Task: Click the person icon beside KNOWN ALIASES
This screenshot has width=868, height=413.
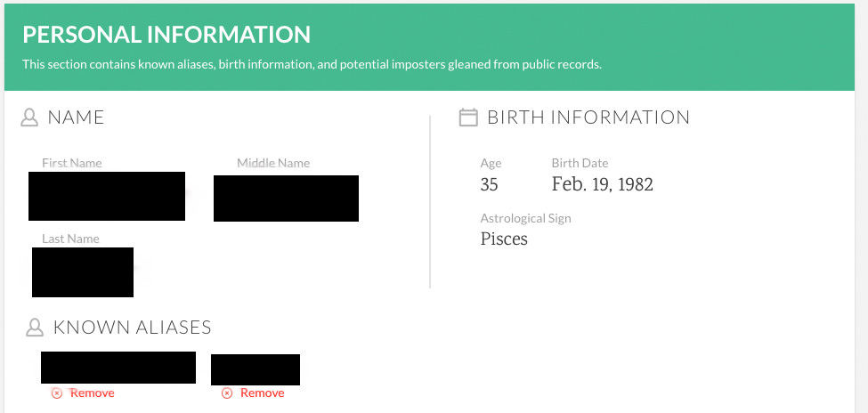Action: [35, 328]
